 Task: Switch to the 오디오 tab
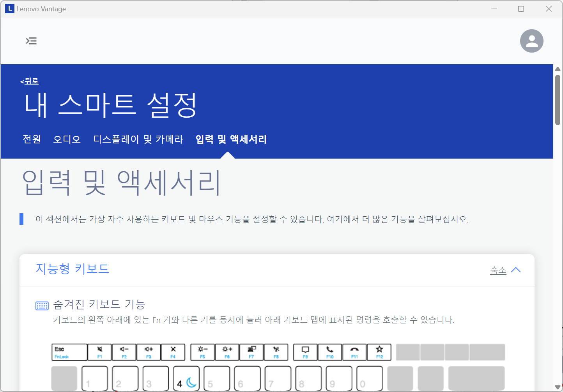click(x=67, y=139)
